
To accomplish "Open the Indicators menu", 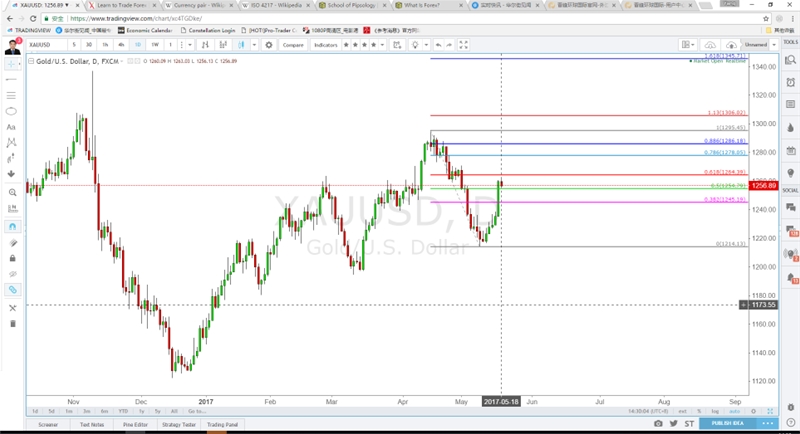I will click(326, 45).
